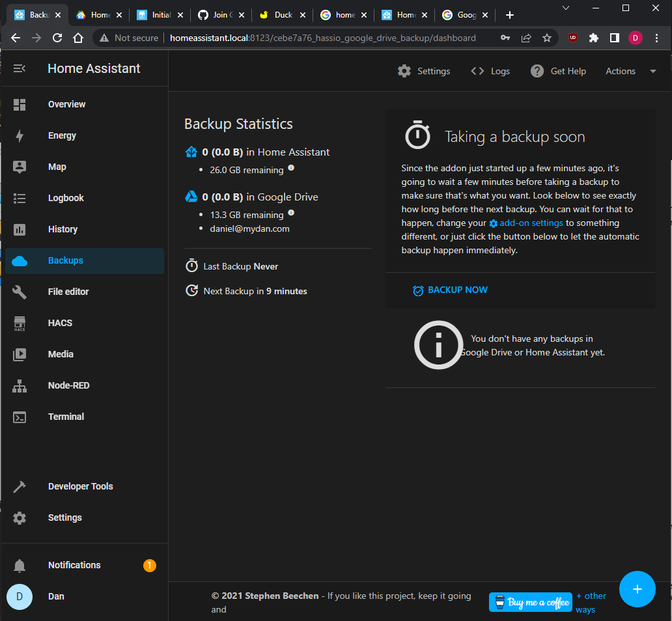This screenshot has width=672, height=621.
Task: Bookmark this page with the star icon
Action: point(547,38)
